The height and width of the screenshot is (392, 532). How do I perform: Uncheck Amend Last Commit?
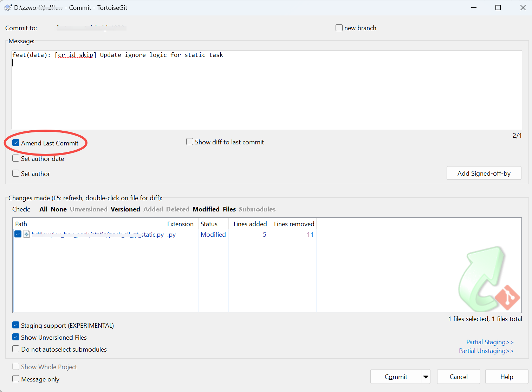pyautogui.click(x=16, y=143)
